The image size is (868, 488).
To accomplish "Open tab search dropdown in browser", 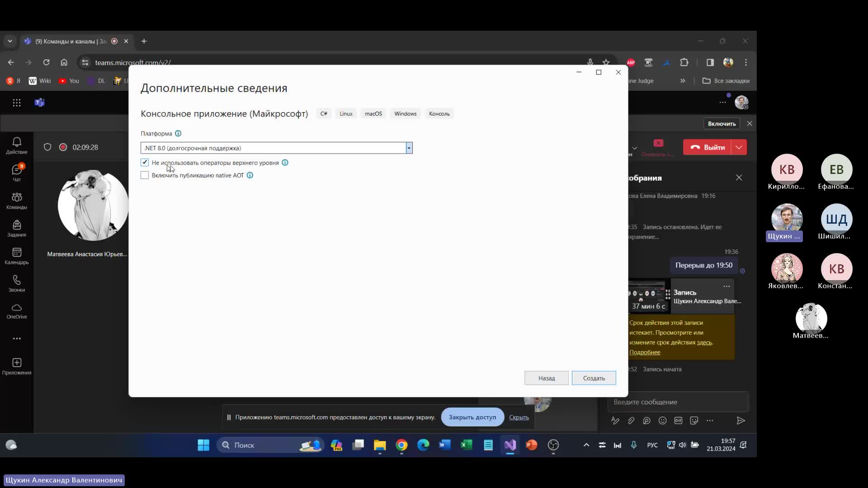I will [x=10, y=41].
